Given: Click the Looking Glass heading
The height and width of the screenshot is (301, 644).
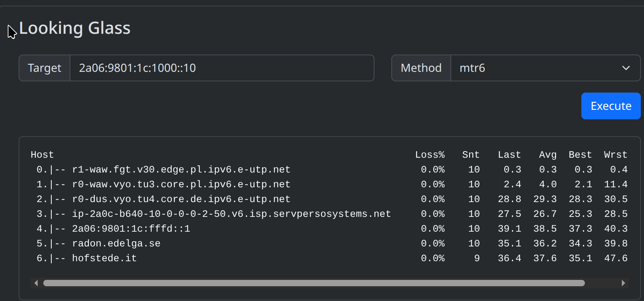Looking at the screenshot, I should 75,28.
